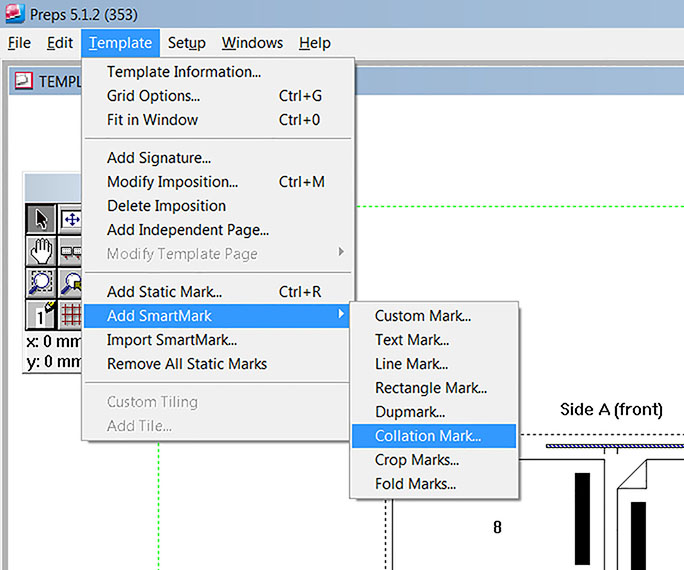Screen dimensions: 684x570
Task: Open the Help menu
Action: point(315,43)
